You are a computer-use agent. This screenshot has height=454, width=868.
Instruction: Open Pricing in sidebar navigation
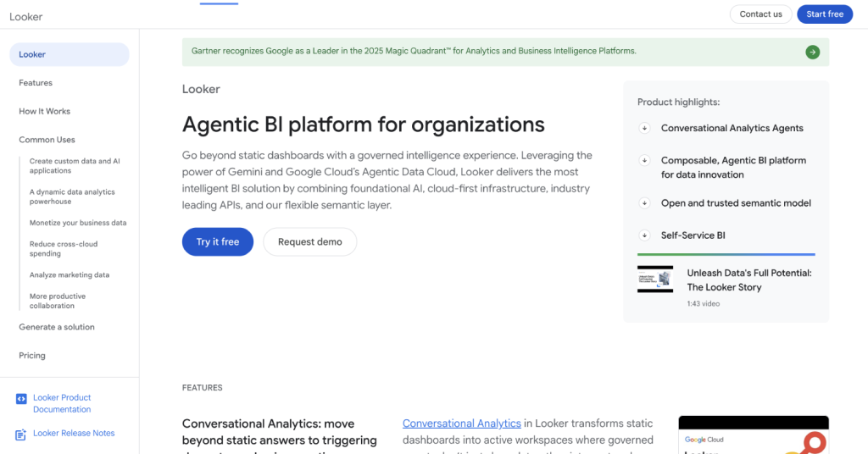(x=32, y=356)
